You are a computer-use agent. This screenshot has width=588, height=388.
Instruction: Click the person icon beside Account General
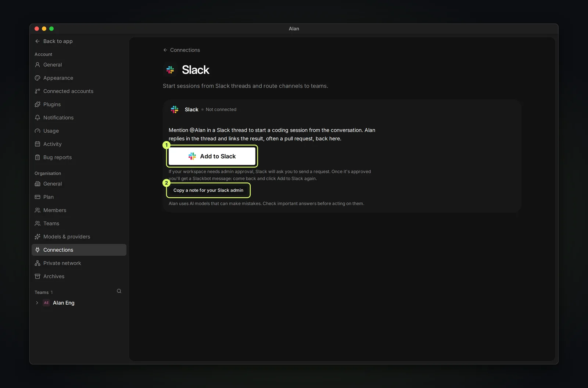[37, 65]
